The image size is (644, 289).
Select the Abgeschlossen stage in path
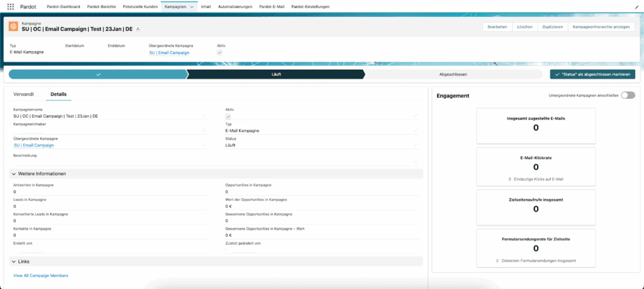[x=453, y=74]
